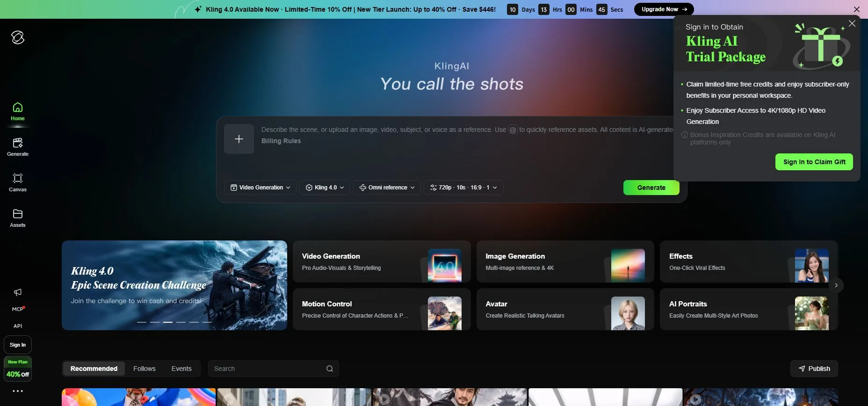This screenshot has width=868, height=406.
Task: Open the Motion Control feature card
Action: [382, 309]
